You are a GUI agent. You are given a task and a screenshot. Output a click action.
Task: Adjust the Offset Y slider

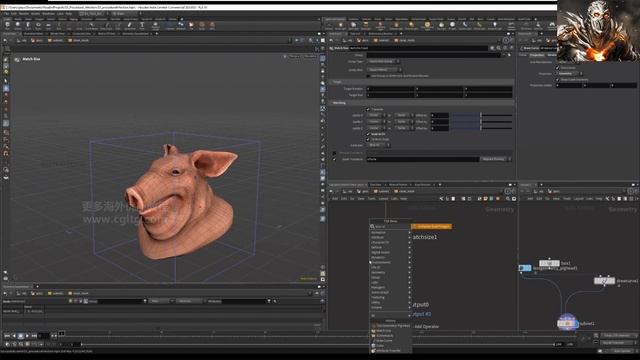coord(481,122)
